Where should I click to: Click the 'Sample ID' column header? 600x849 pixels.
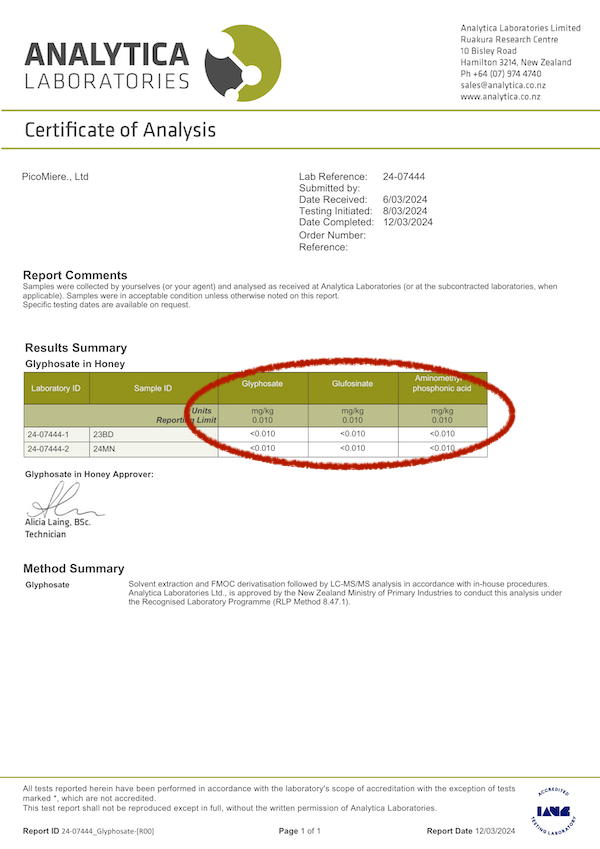pos(153,388)
